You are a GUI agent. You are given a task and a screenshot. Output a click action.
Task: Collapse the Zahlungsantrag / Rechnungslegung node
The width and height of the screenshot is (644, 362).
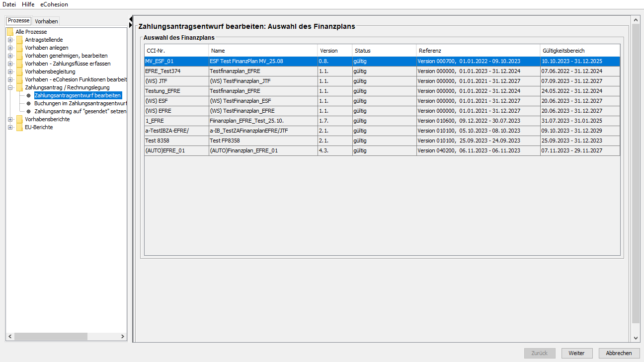10,87
